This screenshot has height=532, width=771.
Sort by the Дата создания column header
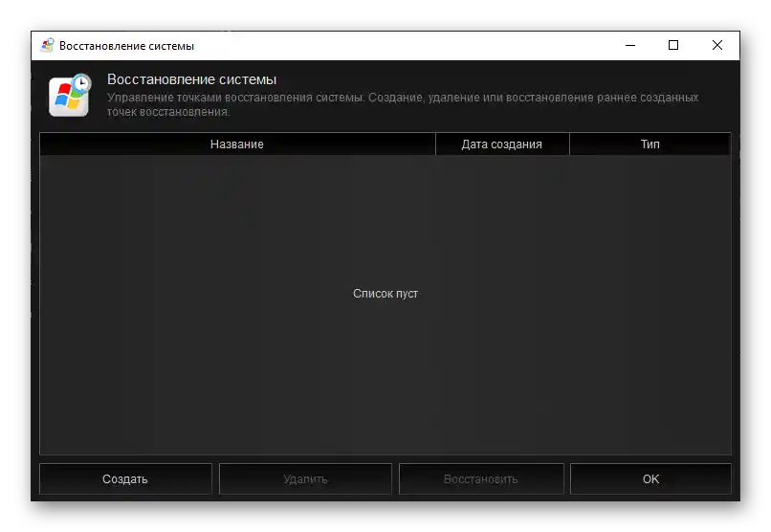coord(502,144)
